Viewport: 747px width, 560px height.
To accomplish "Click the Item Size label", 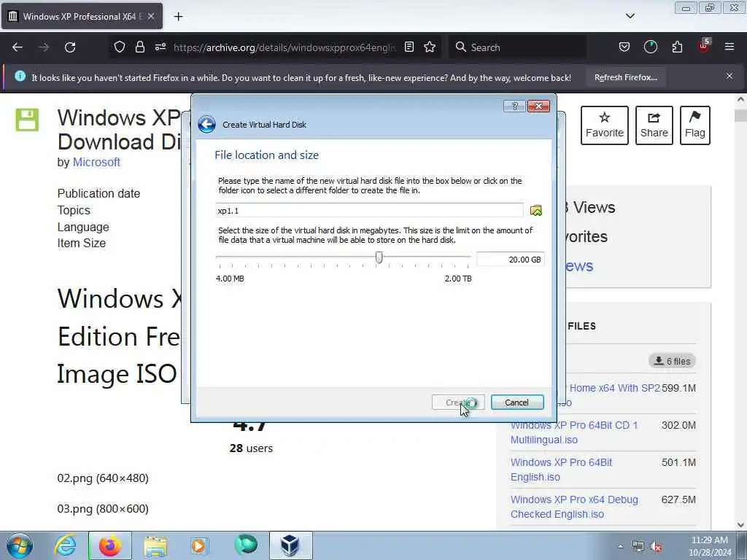I will (82, 244).
